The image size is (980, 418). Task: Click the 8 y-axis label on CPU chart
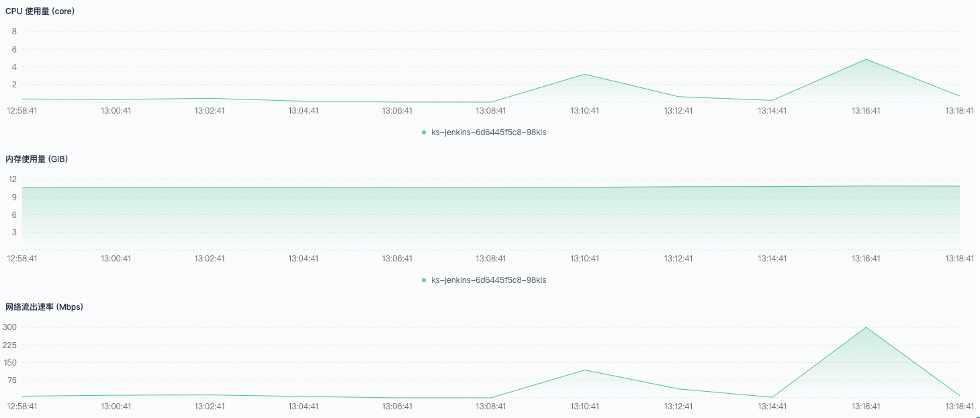pos(14,32)
